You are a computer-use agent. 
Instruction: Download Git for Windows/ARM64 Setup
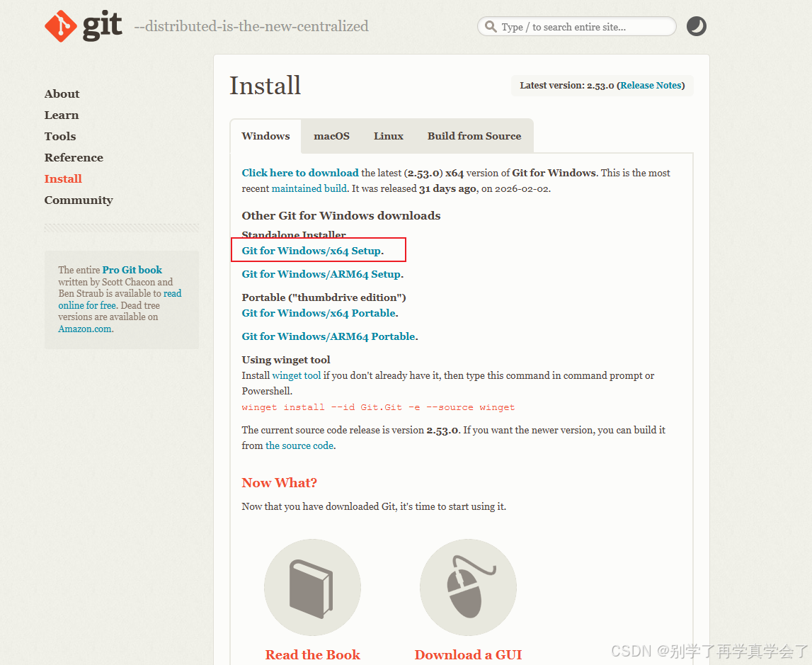(x=321, y=274)
